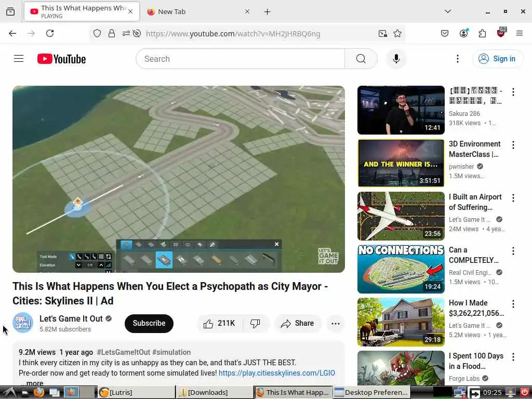Switch to the Lutris taskbar window
Screen dimensions: 532x399
pyautogui.click(x=136, y=393)
